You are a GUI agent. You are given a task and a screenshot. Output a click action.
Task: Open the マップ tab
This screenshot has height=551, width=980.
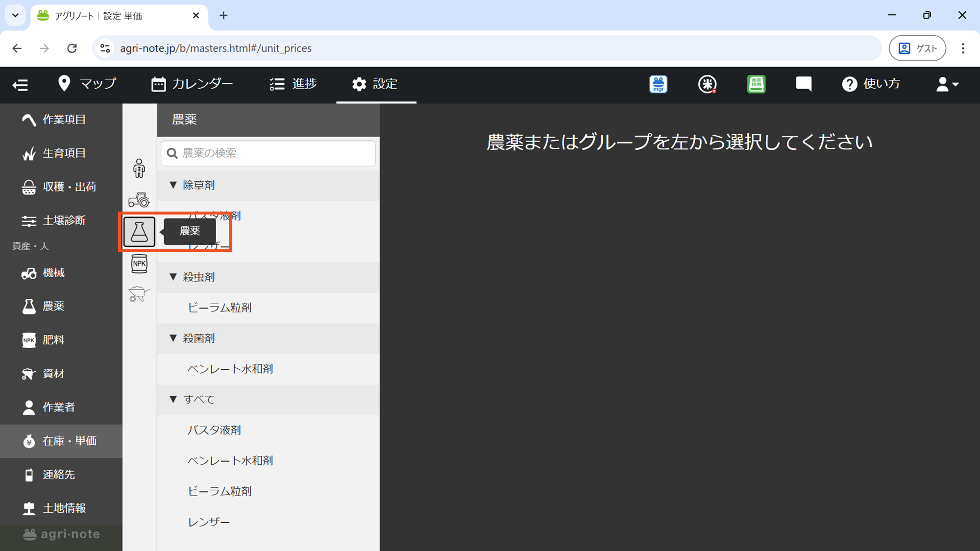pos(87,84)
